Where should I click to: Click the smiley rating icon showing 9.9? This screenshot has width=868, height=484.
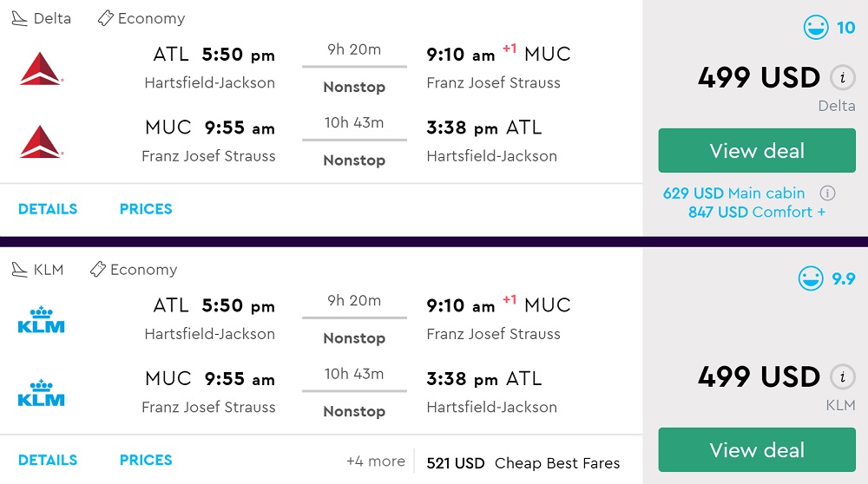coord(811,278)
